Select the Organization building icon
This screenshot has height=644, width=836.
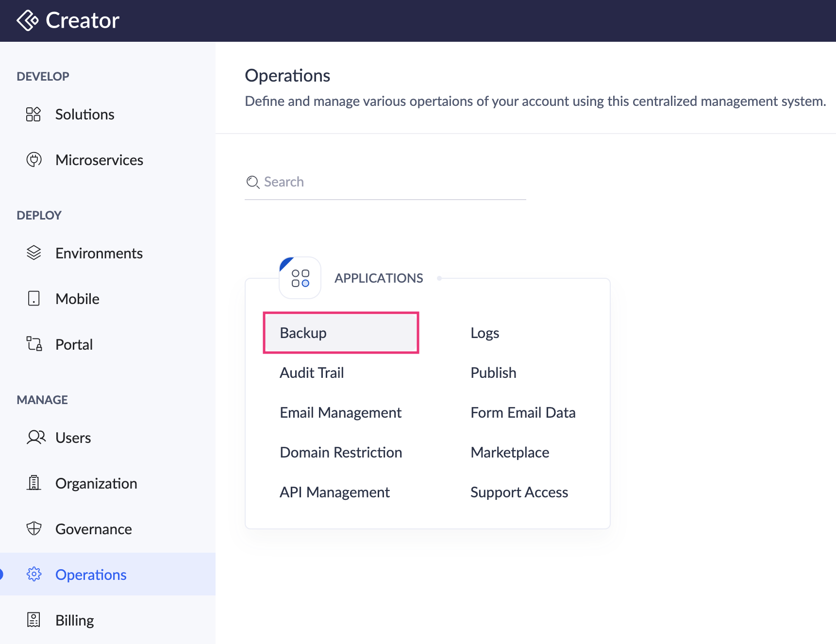(33, 483)
